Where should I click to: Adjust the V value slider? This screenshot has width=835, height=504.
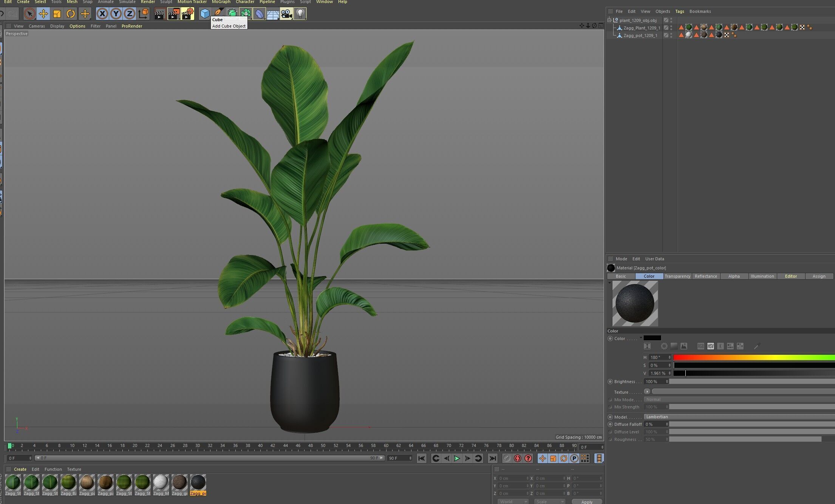click(x=754, y=373)
